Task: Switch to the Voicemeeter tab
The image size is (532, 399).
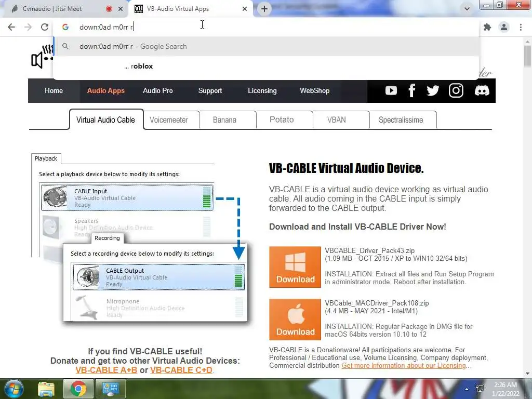Action: 171,120
